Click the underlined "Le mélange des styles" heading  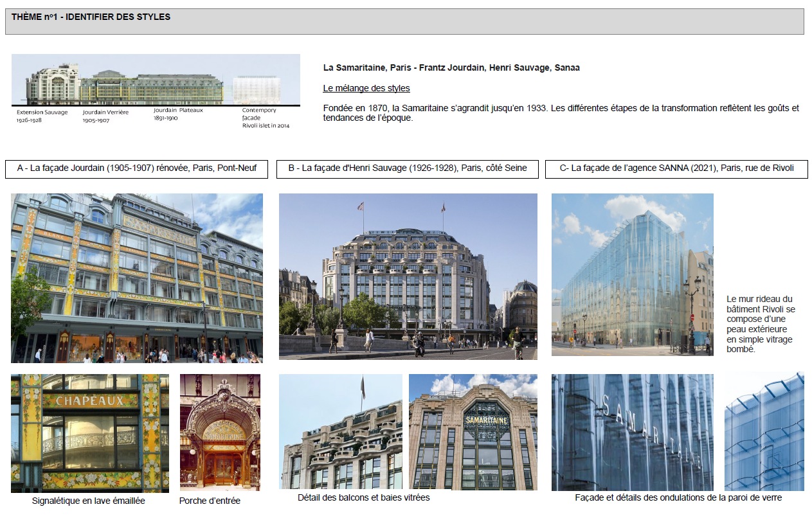(x=366, y=88)
